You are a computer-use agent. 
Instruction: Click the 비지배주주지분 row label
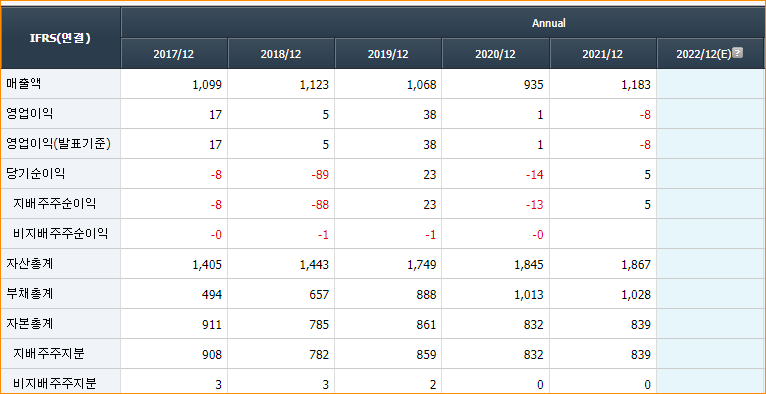[55, 384]
